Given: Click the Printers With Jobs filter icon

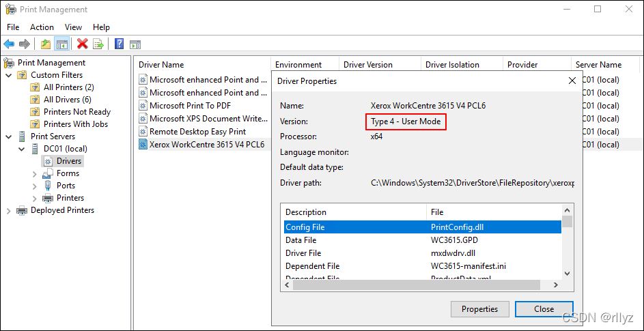Looking at the screenshot, I should (x=36, y=124).
